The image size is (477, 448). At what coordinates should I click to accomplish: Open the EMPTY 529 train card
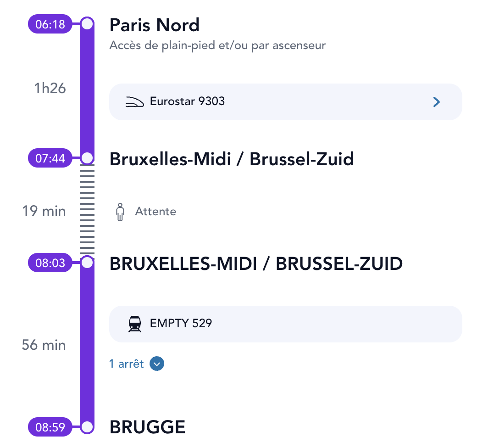285,324
